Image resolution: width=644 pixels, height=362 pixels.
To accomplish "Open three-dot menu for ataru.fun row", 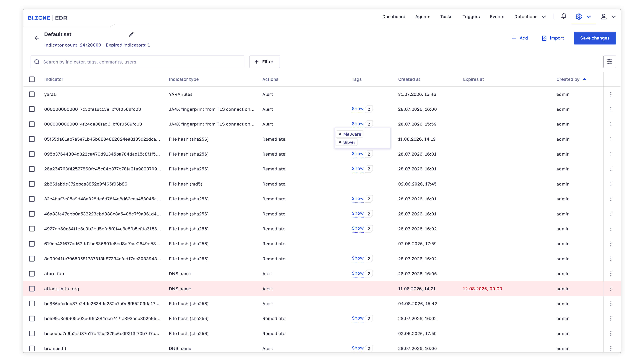I will (x=611, y=274).
